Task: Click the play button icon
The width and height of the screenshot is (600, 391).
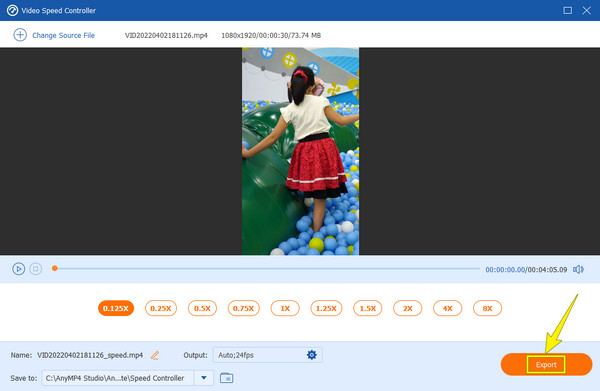Action: [18, 269]
